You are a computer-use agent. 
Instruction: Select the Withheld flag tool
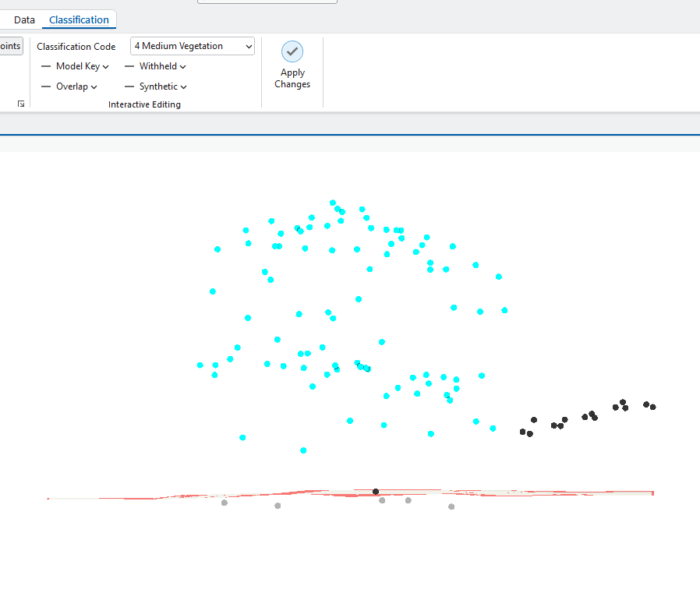[x=157, y=66]
